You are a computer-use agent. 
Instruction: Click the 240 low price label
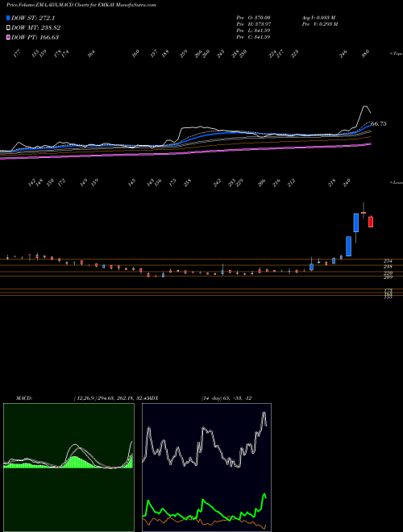click(x=347, y=183)
